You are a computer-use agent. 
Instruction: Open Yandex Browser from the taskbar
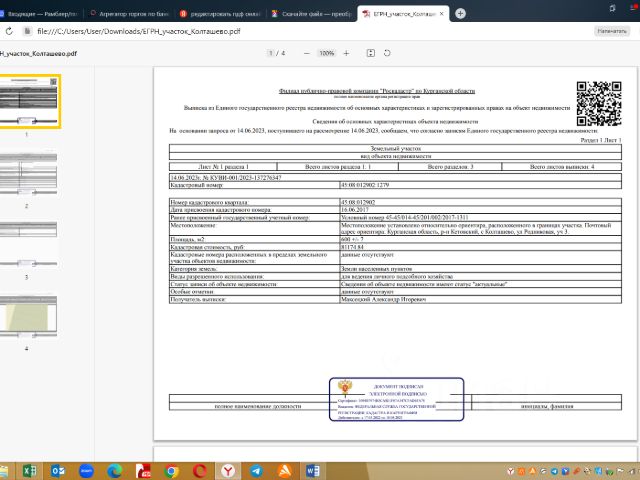click(228, 471)
